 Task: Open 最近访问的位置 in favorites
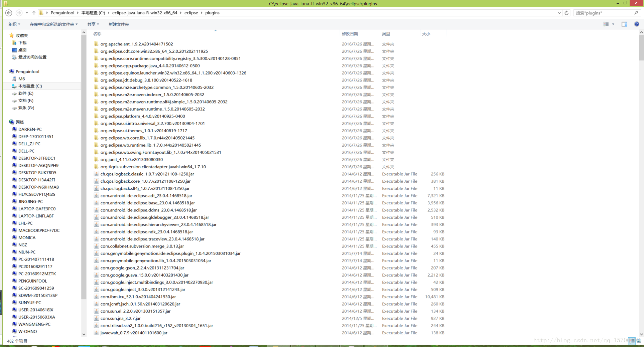32,57
